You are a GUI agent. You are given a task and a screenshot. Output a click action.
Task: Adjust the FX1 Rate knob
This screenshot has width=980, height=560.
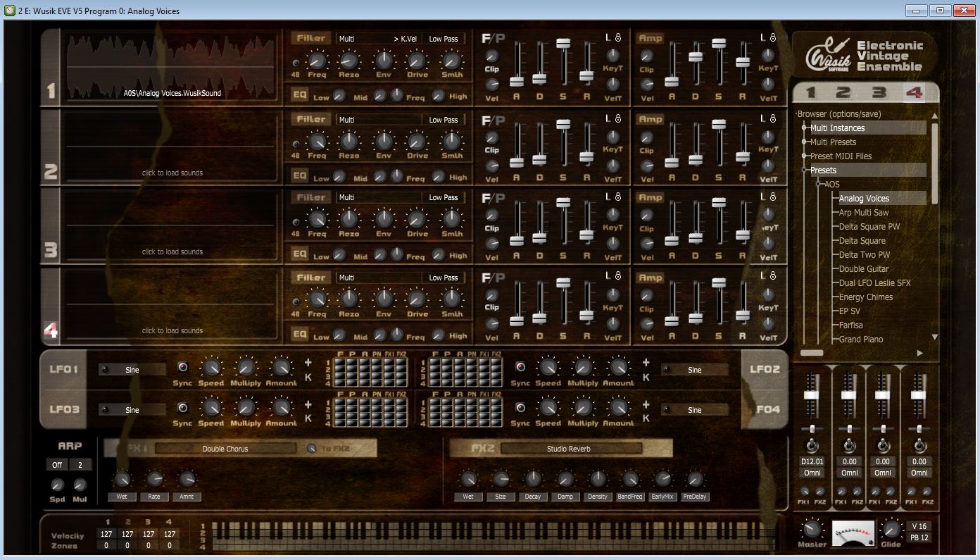(x=154, y=480)
